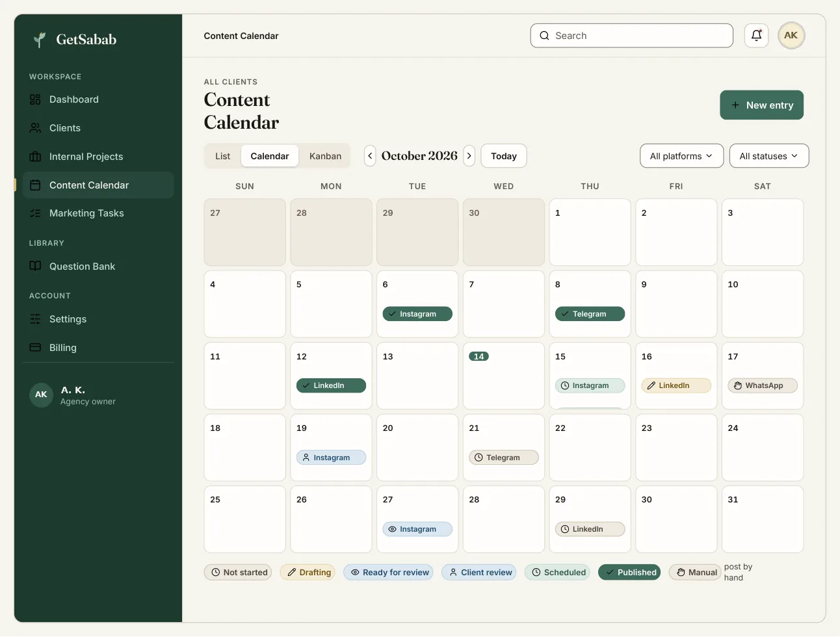Expand the All statuses dropdown
Viewport: 840px width, 637px height.
[769, 156]
